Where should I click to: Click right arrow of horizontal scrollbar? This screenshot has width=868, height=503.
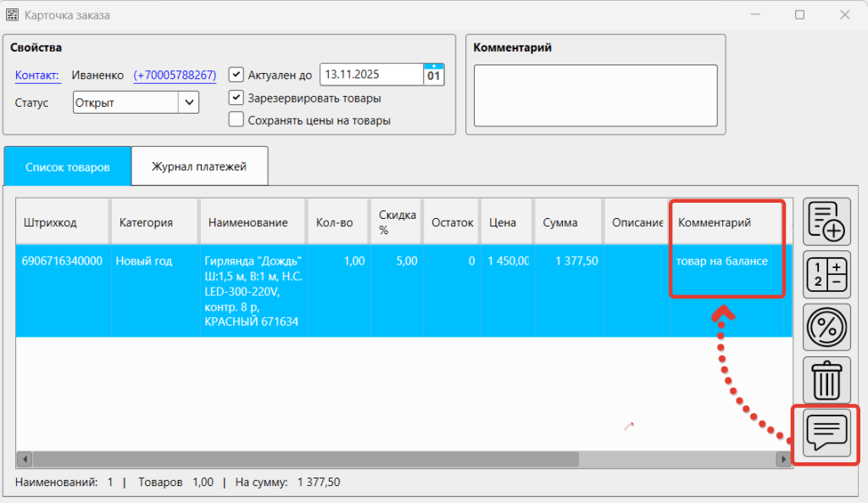click(784, 459)
